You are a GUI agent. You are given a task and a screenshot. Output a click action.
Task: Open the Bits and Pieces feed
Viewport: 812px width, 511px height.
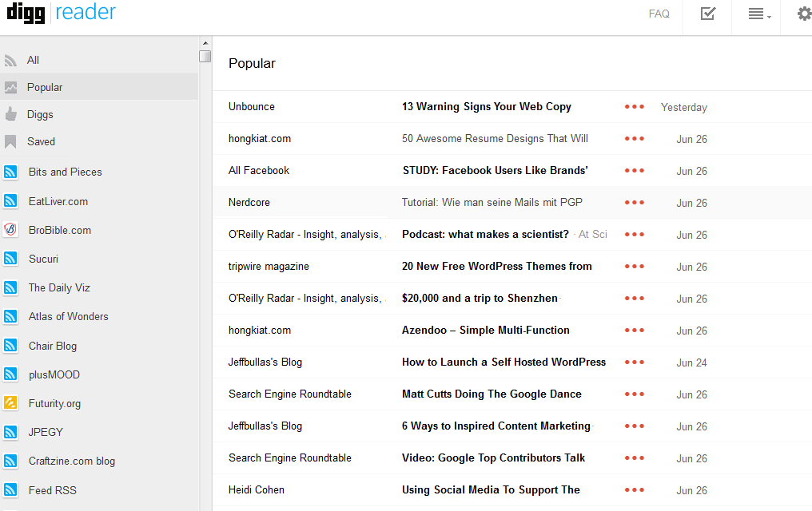click(66, 172)
